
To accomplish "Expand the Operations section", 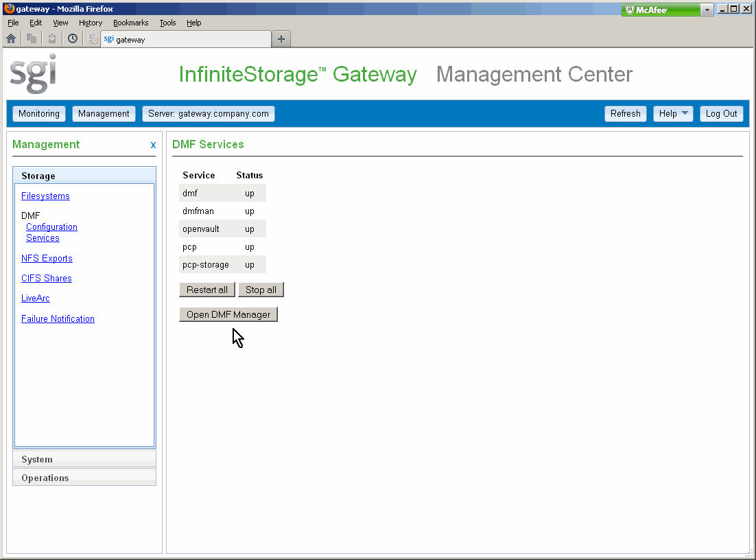I will (84, 478).
